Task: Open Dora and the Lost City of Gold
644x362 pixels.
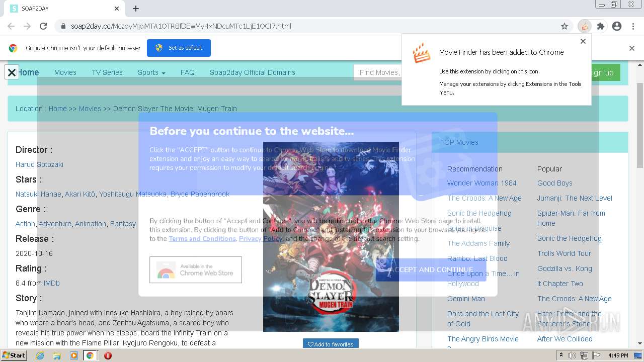Action: pos(483,319)
